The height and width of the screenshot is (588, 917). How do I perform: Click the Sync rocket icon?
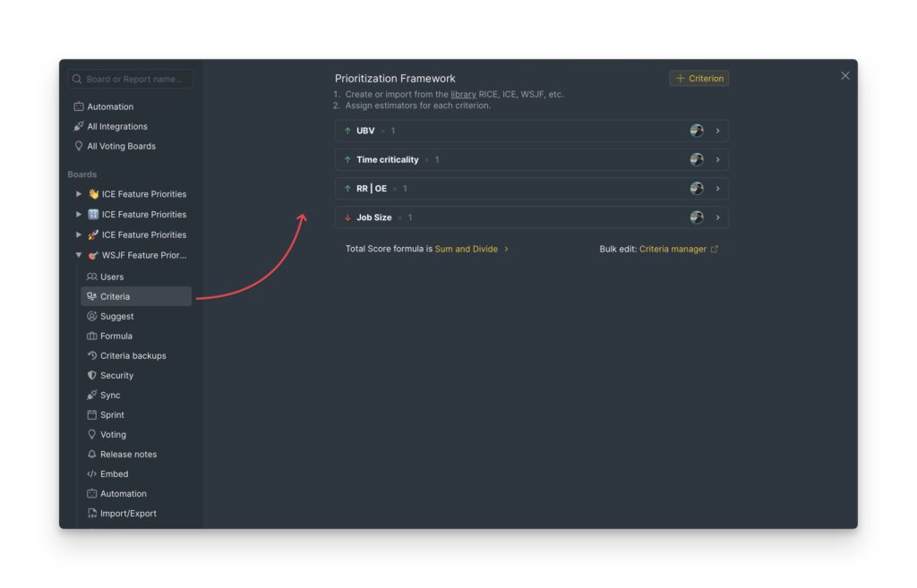pos(90,395)
